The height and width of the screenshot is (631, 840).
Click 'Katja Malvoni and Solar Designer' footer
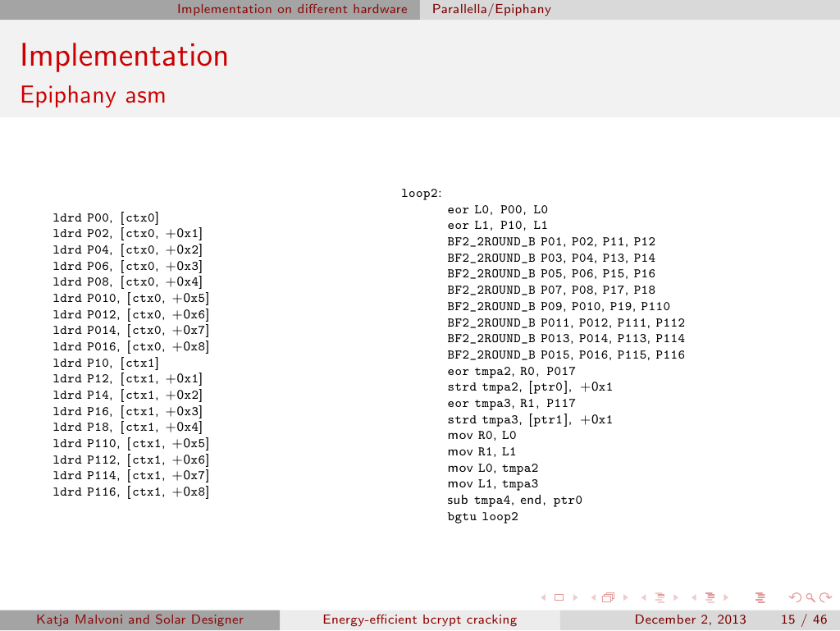(139, 620)
